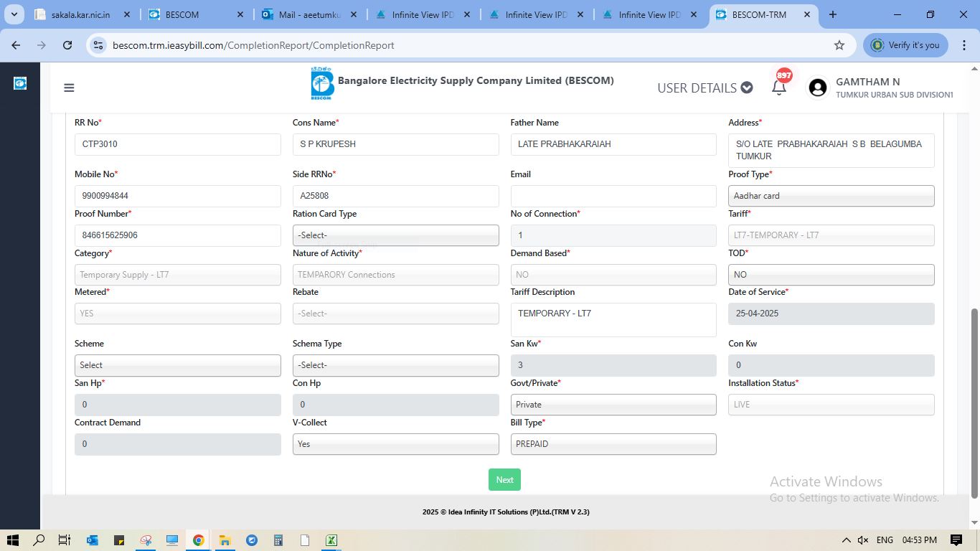Open the Bill Type dropdown

click(613, 444)
